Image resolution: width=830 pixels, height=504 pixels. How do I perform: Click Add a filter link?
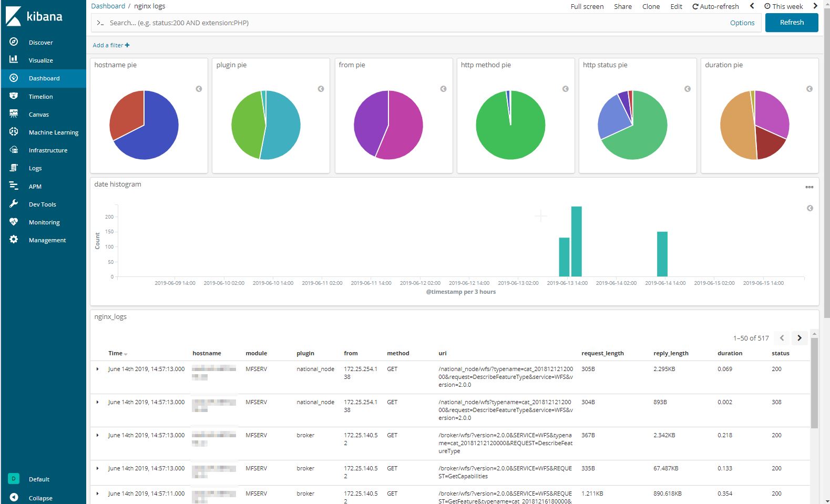pos(111,45)
